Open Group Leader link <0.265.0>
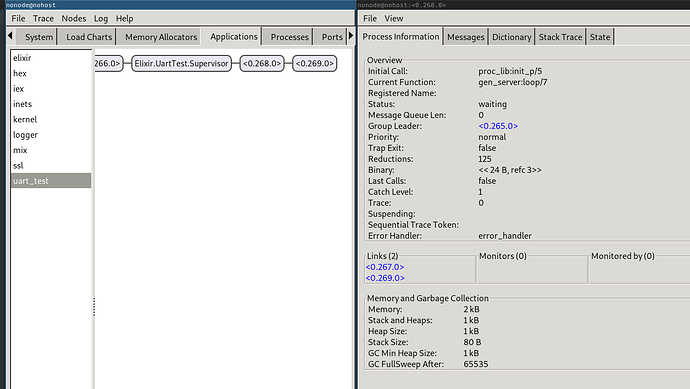 (498, 126)
